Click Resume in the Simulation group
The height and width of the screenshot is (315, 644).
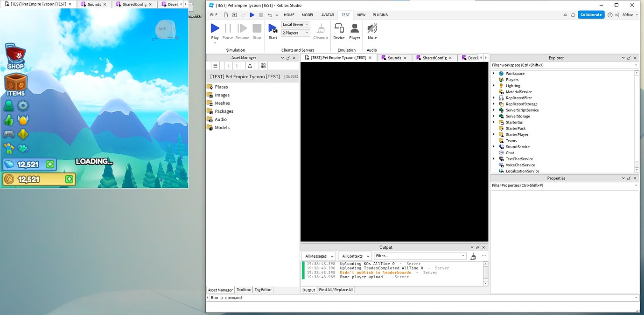[242, 32]
